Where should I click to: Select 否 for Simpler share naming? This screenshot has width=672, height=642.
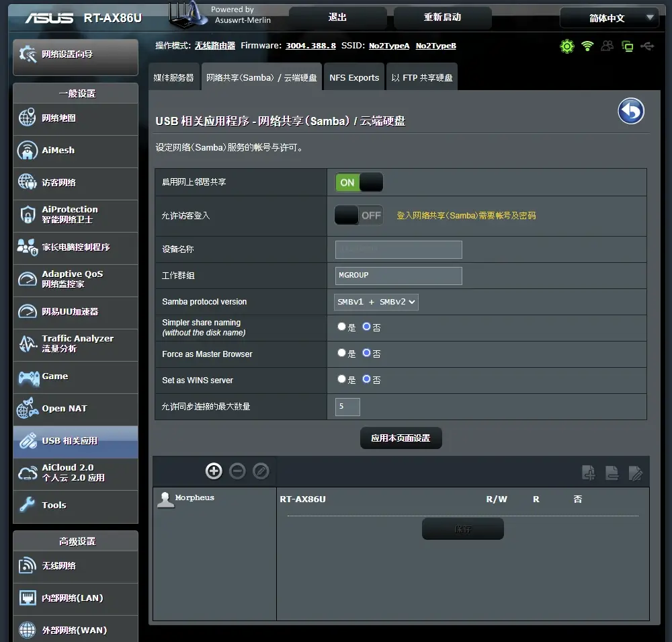366,327
